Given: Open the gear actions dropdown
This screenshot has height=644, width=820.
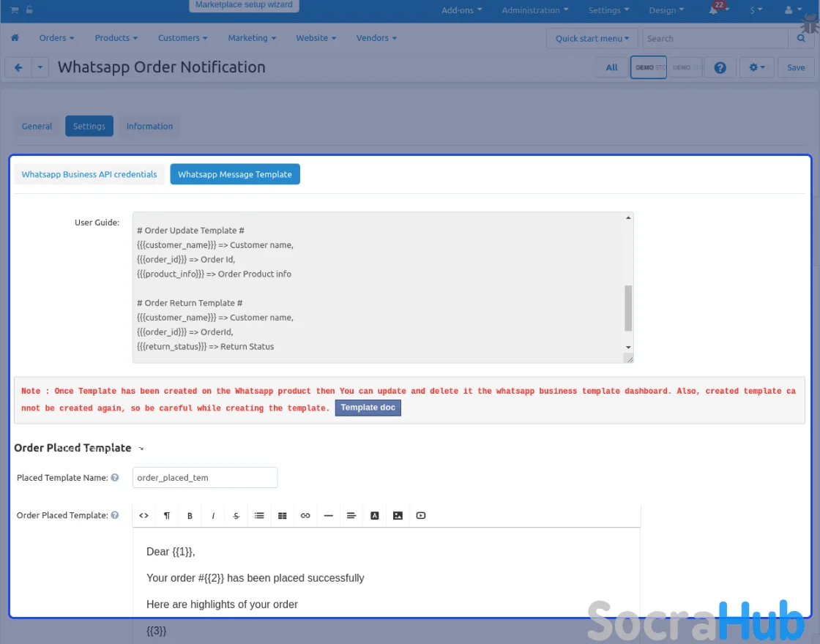Looking at the screenshot, I should click(x=757, y=67).
